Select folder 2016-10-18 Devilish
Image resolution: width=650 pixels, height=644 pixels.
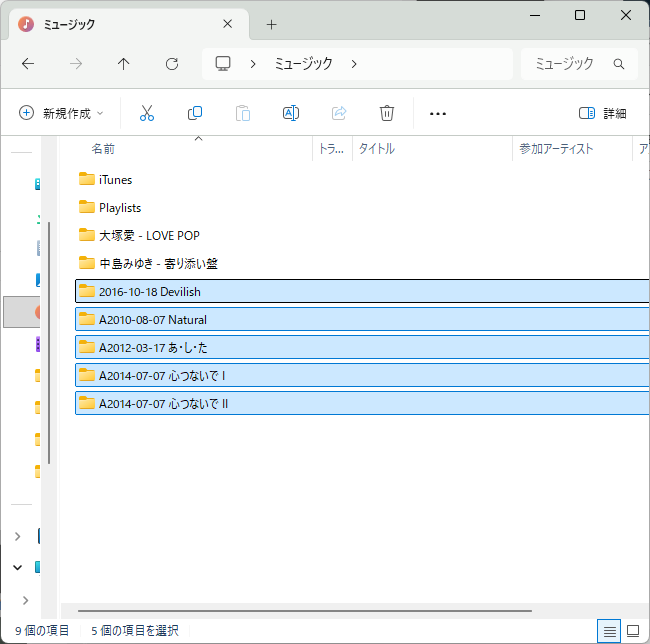[362, 291]
